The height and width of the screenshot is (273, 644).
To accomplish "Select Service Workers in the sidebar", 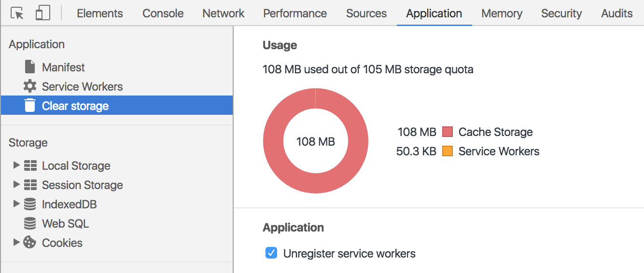I will pyautogui.click(x=82, y=86).
